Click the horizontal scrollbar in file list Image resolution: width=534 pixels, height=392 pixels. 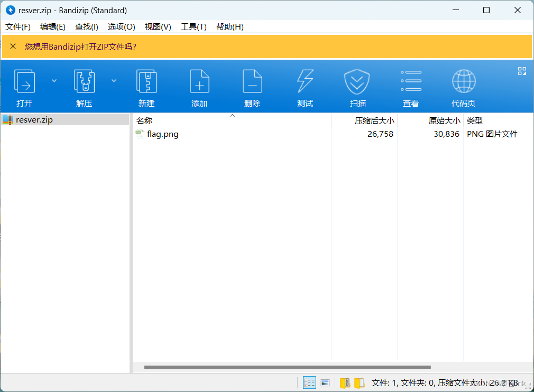pyautogui.click(x=287, y=367)
